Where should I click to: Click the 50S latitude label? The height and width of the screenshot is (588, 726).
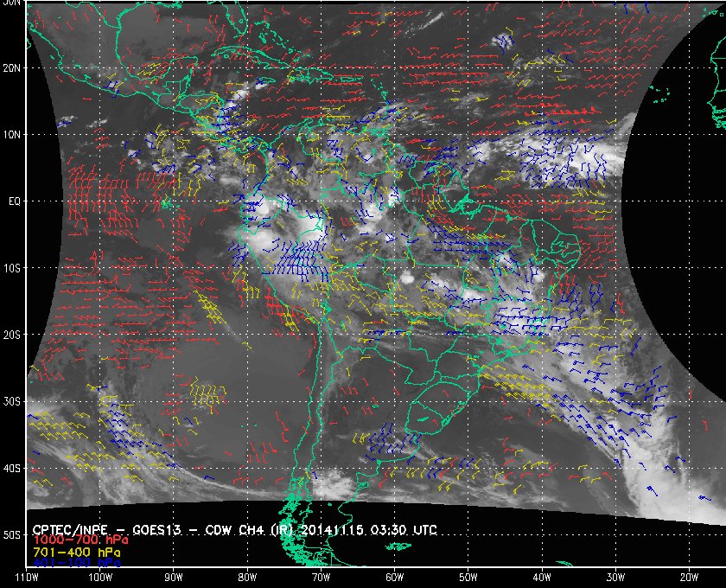click(x=11, y=535)
